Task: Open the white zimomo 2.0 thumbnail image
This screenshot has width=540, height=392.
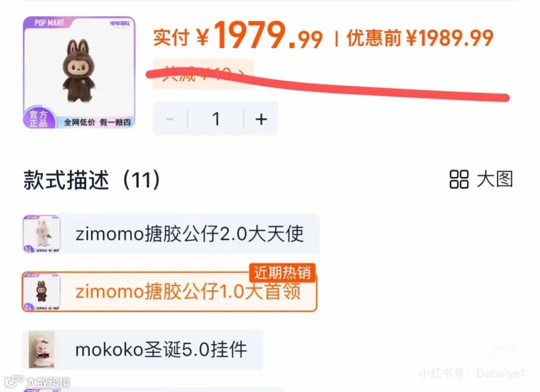Action: pos(41,234)
